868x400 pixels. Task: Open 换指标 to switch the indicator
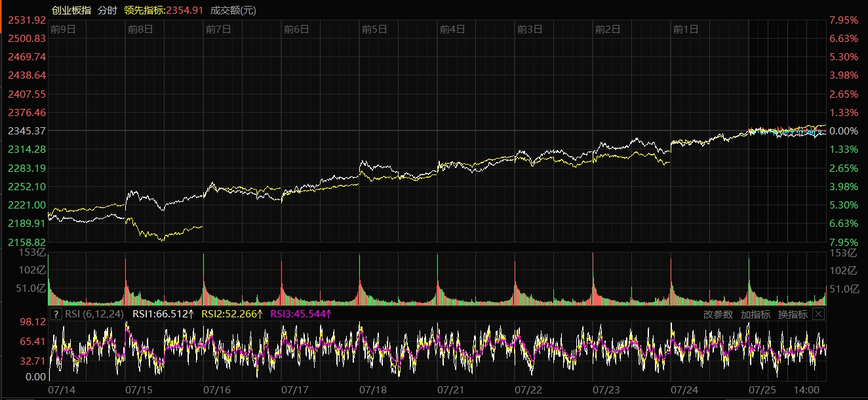[x=793, y=314]
